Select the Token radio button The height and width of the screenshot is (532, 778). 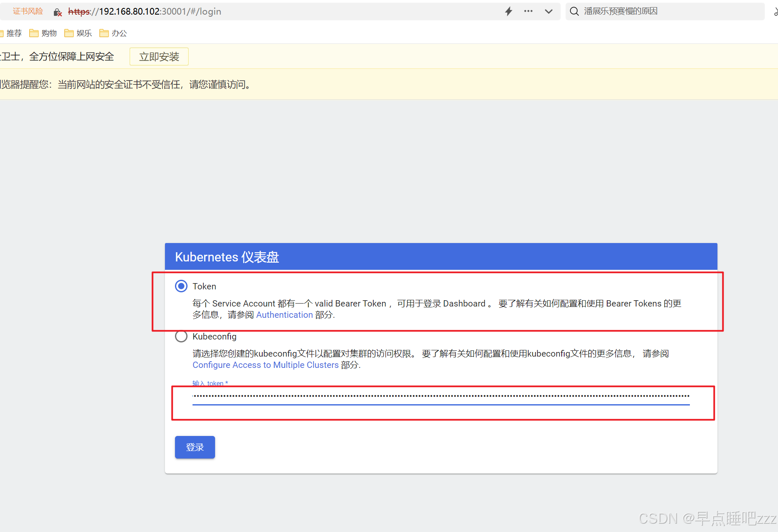(x=181, y=286)
